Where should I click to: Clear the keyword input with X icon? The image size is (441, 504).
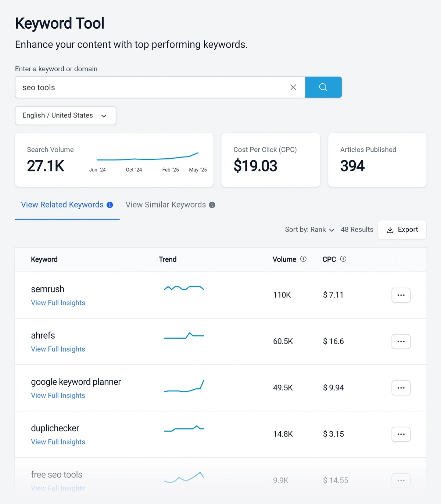(293, 87)
